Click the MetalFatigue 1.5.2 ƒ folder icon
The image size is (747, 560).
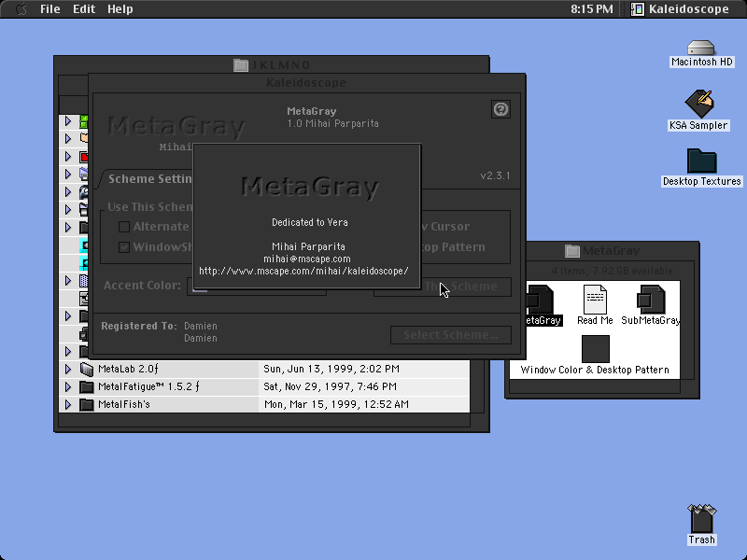pyautogui.click(x=86, y=386)
